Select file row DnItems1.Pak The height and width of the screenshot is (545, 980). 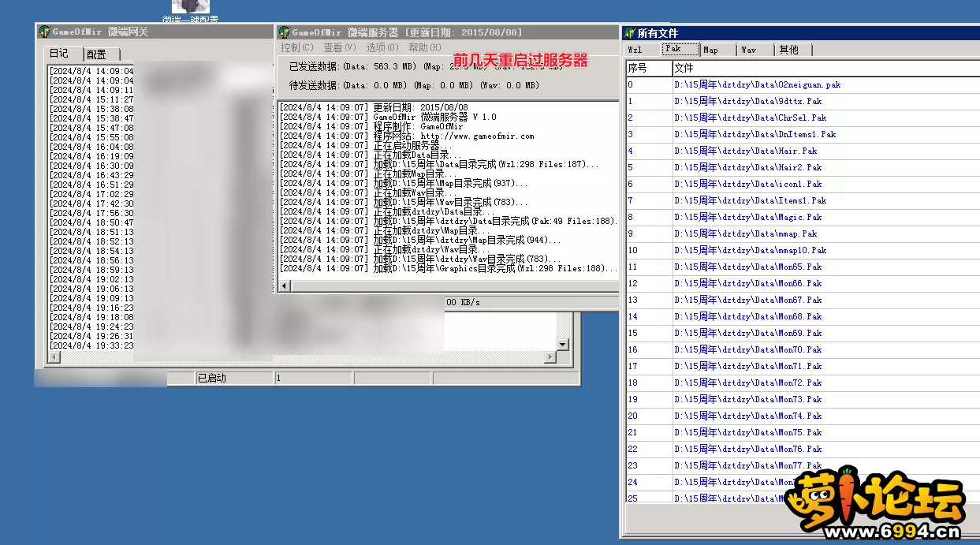(x=803, y=134)
